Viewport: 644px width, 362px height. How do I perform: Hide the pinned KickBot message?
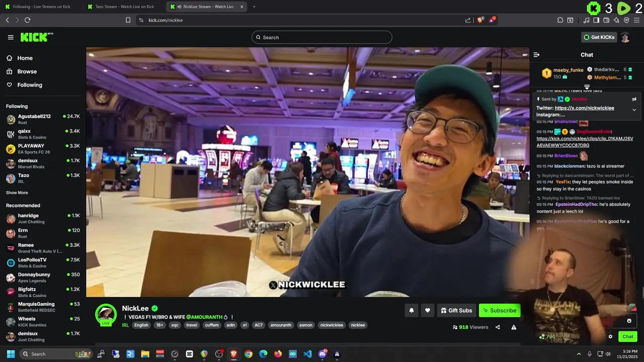pos(634,99)
